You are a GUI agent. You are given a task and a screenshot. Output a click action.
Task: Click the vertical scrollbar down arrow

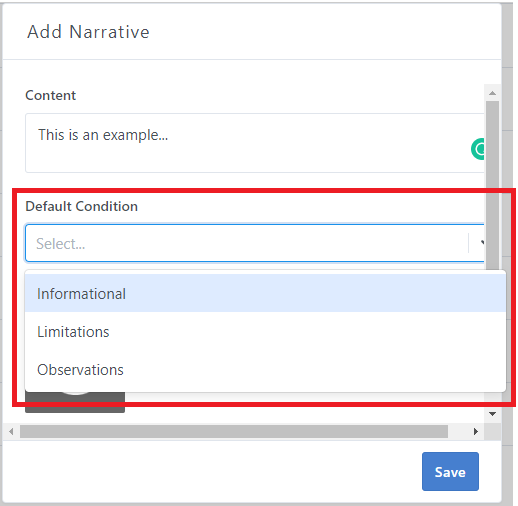tap(492, 414)
